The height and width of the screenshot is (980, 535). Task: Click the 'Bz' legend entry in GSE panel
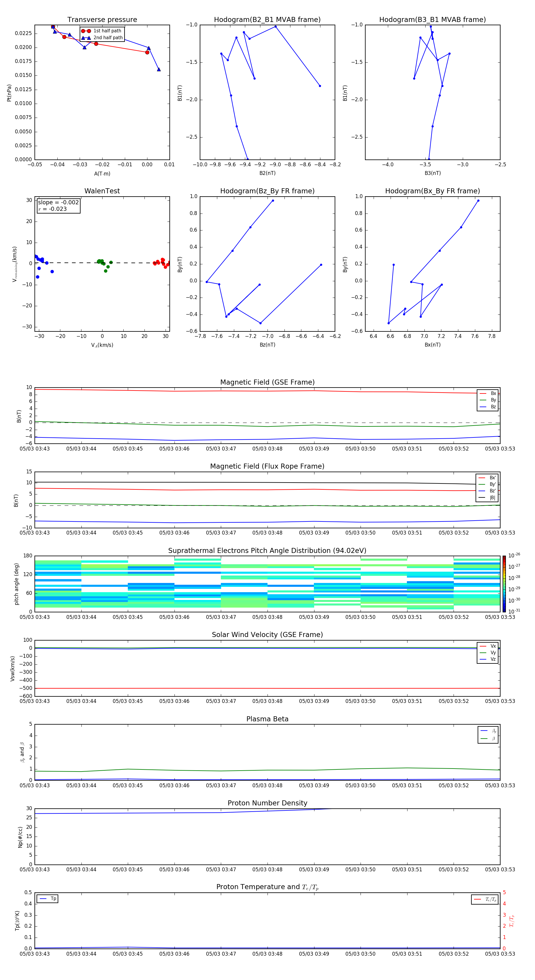tap(488, 407)
